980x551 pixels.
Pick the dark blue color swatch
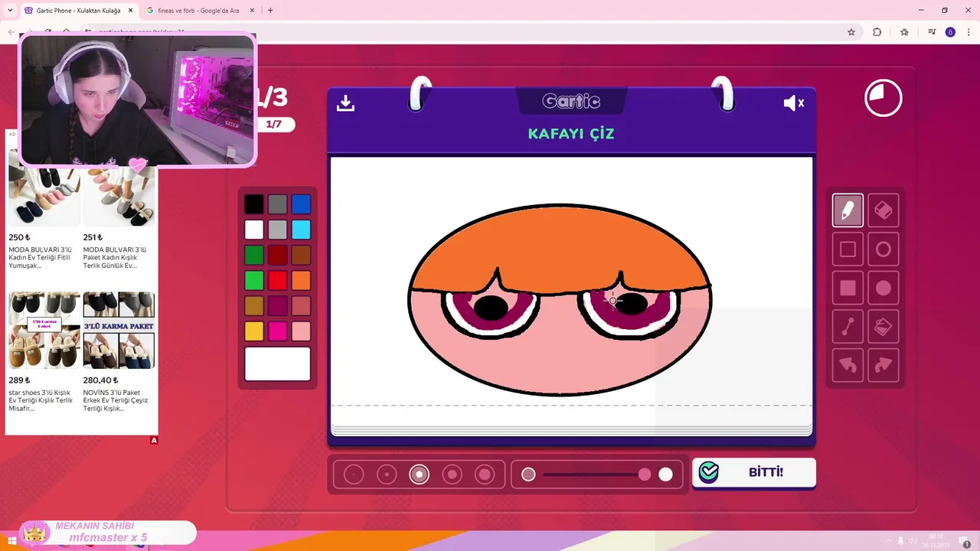(301, 204)
